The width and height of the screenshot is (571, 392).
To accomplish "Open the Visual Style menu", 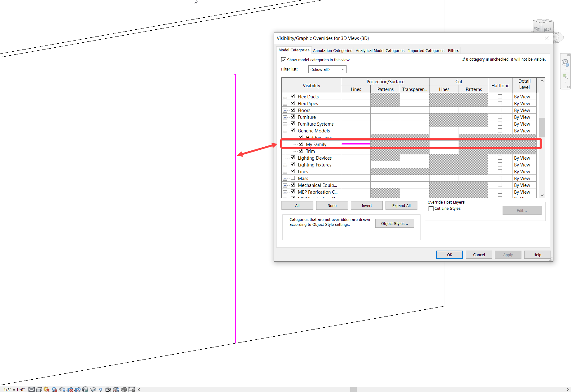I will [39, 389].
